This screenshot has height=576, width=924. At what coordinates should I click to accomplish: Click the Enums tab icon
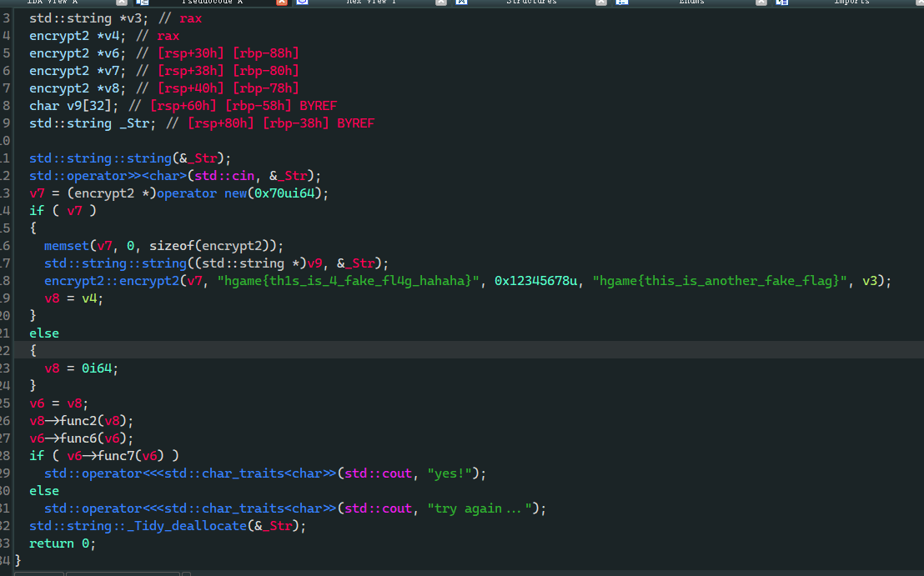(622, 3)
